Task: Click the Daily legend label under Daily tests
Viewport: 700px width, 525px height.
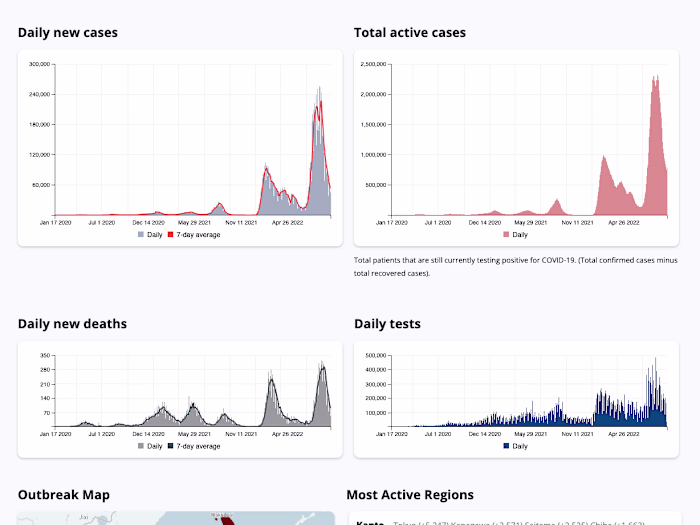Action: (x=520, y=446)
